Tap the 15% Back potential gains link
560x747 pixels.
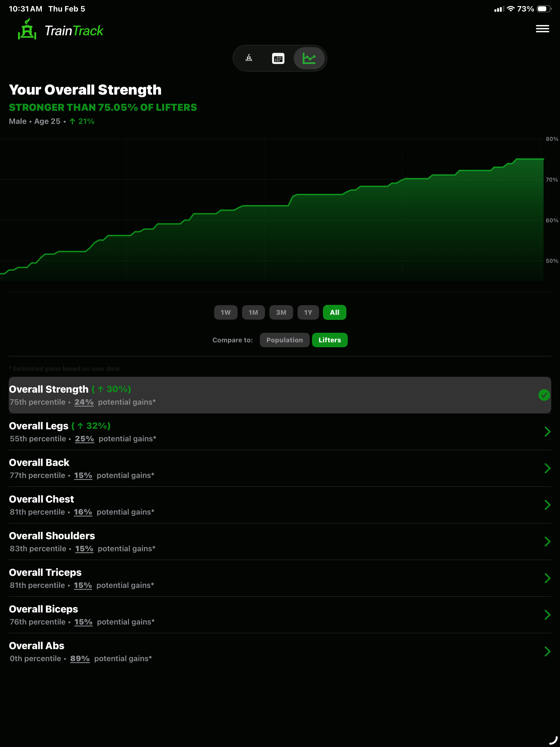(x=83, y=475)
